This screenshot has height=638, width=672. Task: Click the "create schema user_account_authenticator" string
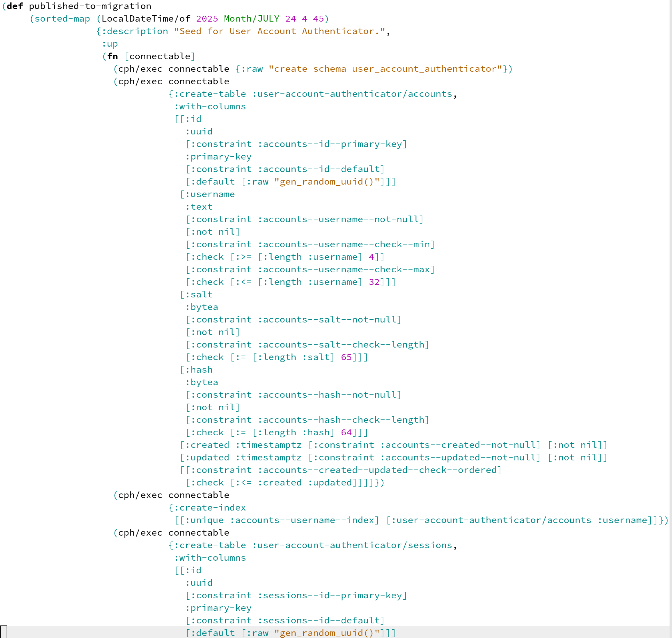(x=385, y=69)
